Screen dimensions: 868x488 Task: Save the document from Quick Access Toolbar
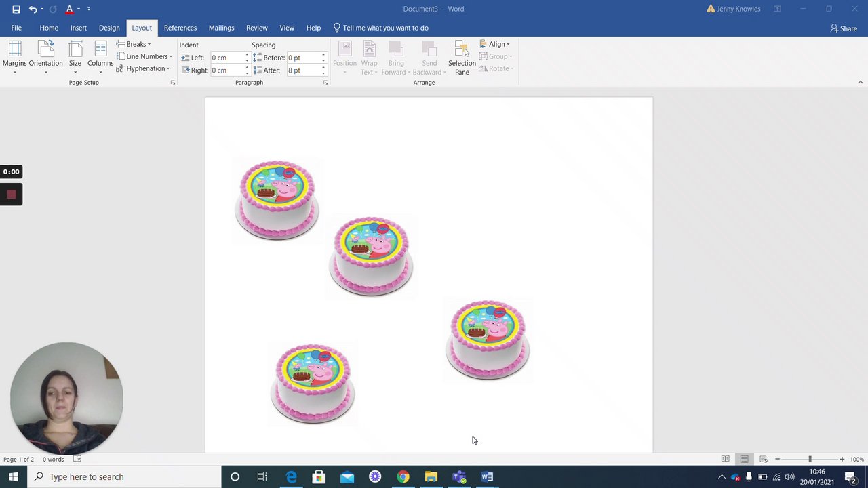(16, 9)
